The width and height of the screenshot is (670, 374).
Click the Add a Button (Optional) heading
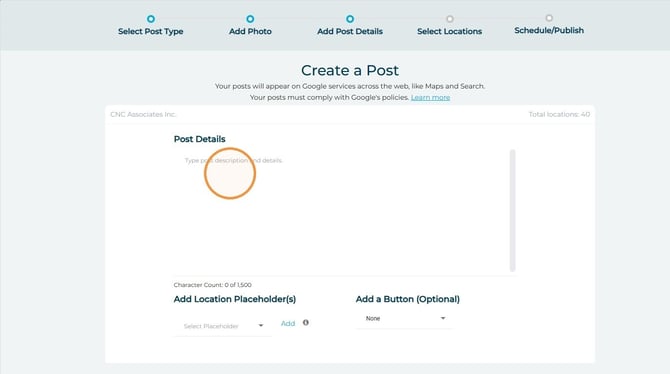point(408,299)
